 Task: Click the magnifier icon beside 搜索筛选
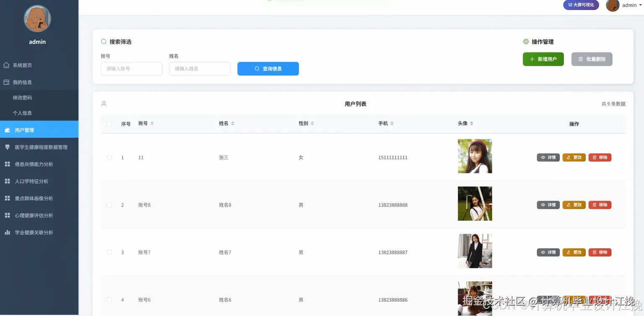tap(104, 41)
